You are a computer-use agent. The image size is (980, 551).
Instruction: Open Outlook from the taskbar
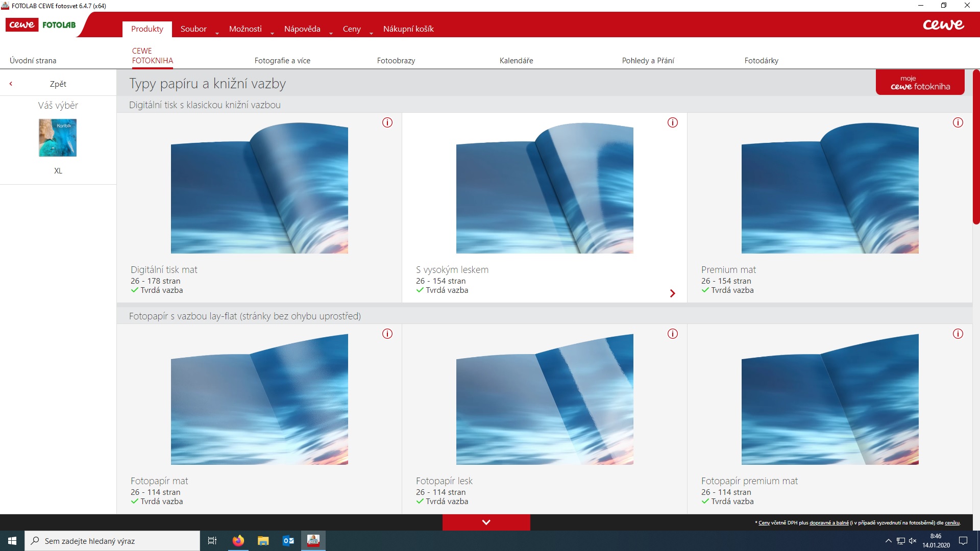pyautogui.click(x=288, y=541)
